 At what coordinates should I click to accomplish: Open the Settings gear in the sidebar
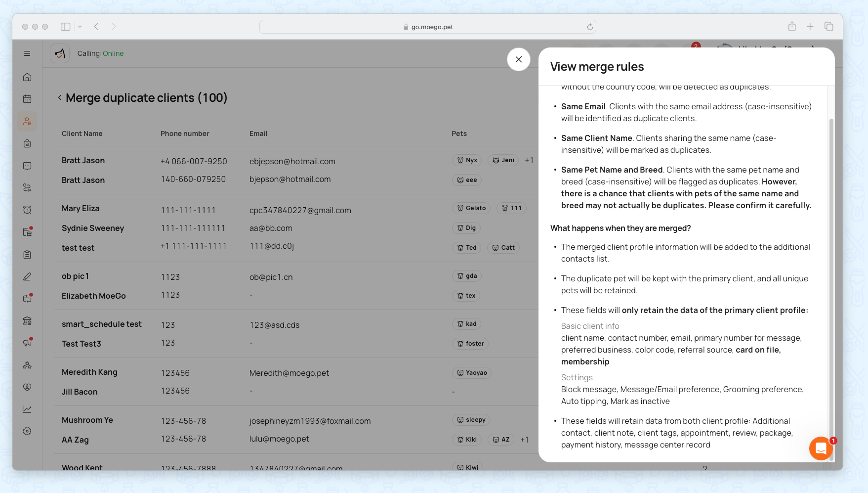[27, 431]
